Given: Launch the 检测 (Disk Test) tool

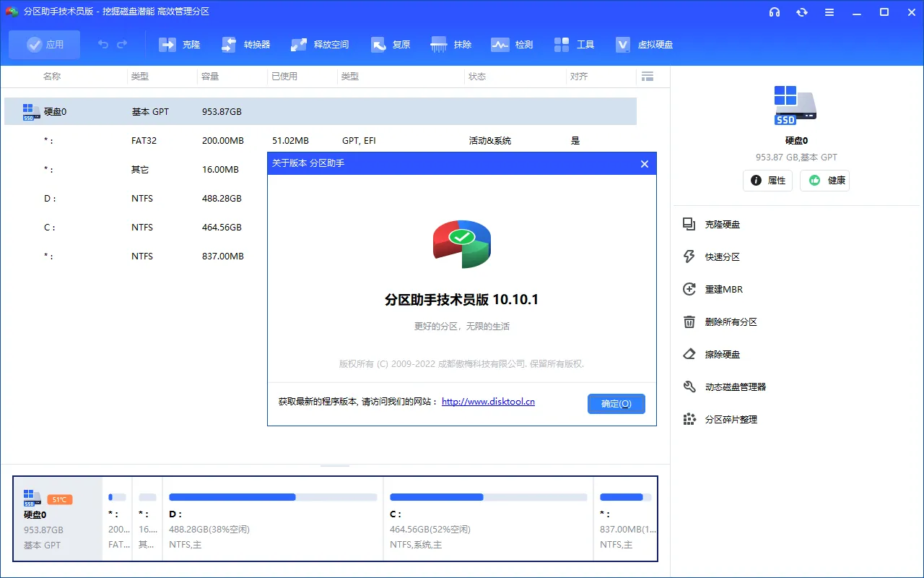Looking at the screenshot, I should [513, 44].
